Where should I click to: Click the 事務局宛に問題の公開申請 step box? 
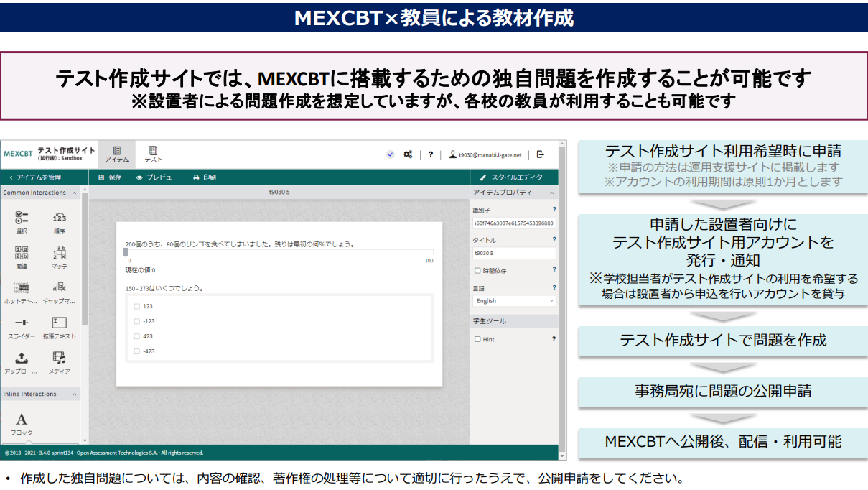723,392
